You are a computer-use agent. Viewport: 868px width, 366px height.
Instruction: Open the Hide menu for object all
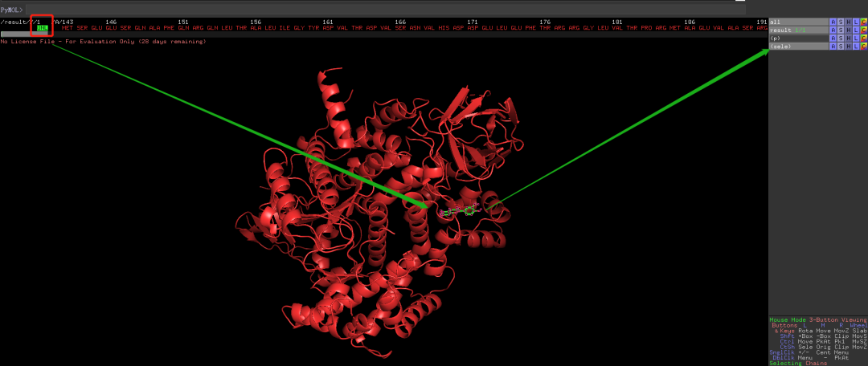849,22
